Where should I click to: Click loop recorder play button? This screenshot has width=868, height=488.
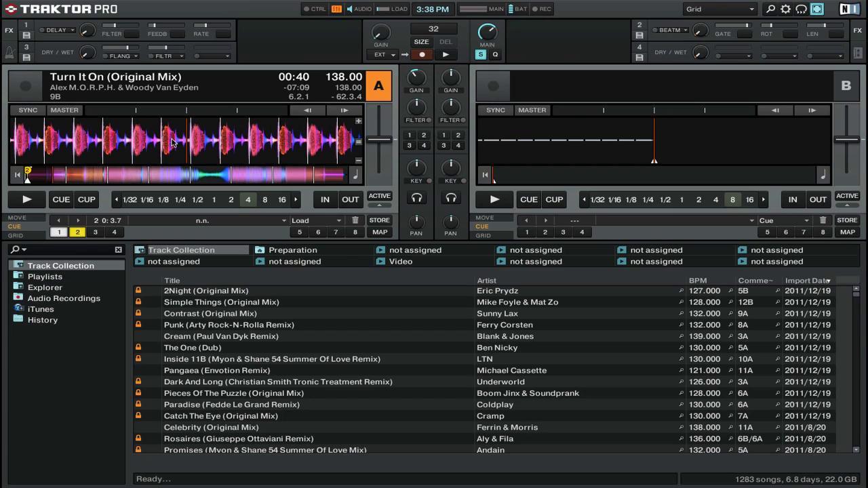pos(446,55)
